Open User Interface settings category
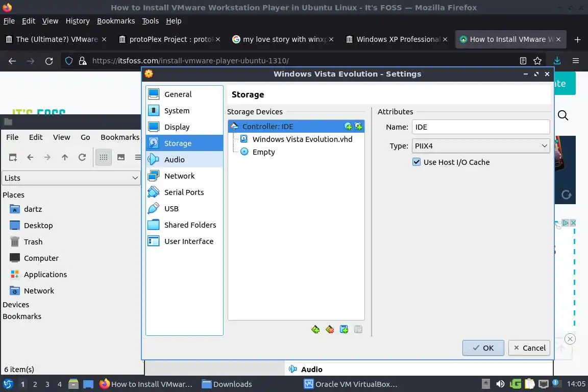This screenshot has width=588, height=392. pos(184,241)
